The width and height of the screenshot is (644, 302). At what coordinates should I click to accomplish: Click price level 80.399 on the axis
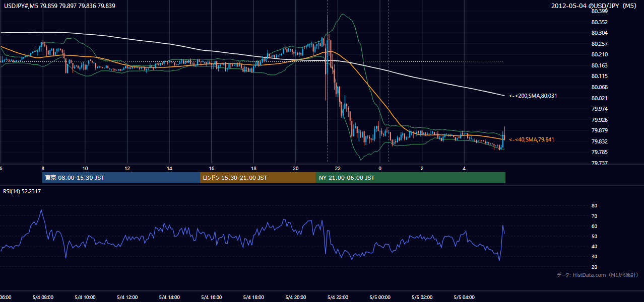599,11
